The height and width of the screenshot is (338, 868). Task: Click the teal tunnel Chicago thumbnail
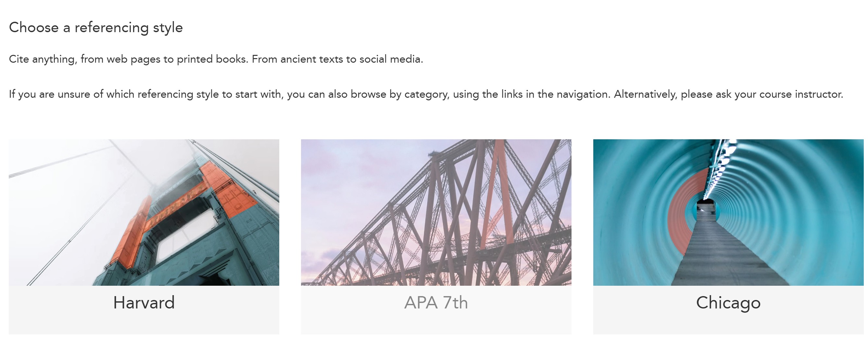(x=728, y=212)
